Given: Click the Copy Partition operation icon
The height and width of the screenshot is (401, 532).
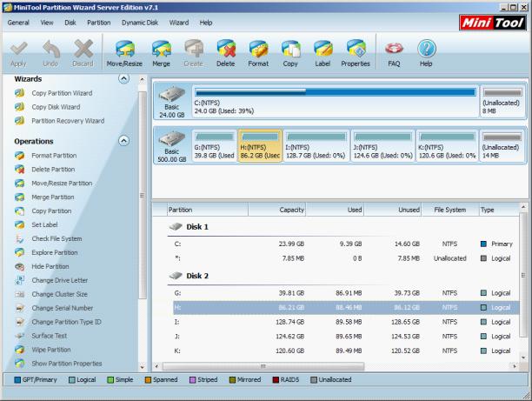Looking at the screenshot, I should 20,211.
